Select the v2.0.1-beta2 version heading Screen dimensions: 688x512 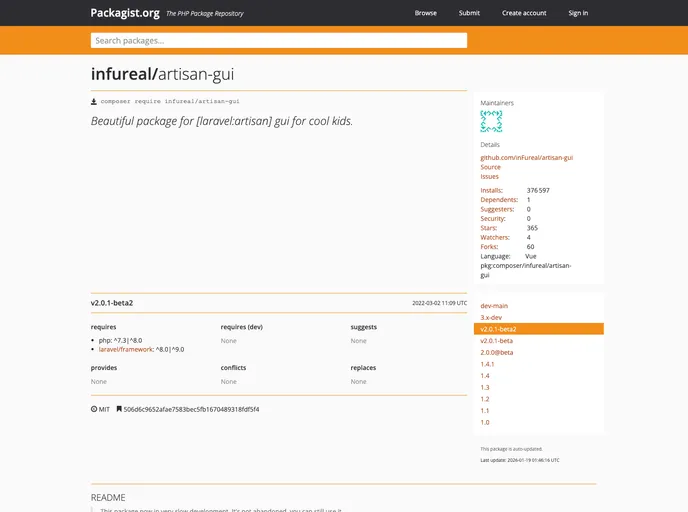pyautogui.click(x=112, y=303)
